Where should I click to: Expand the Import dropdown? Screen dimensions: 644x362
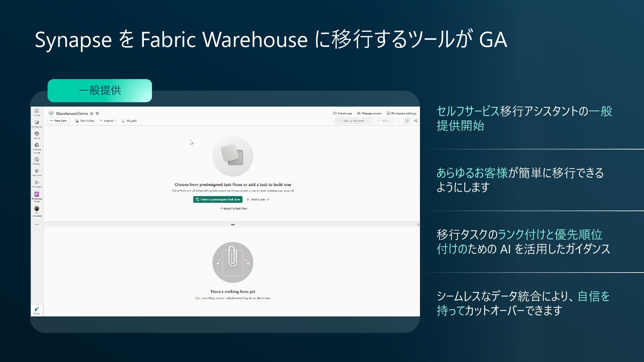(x=108, y=121)
